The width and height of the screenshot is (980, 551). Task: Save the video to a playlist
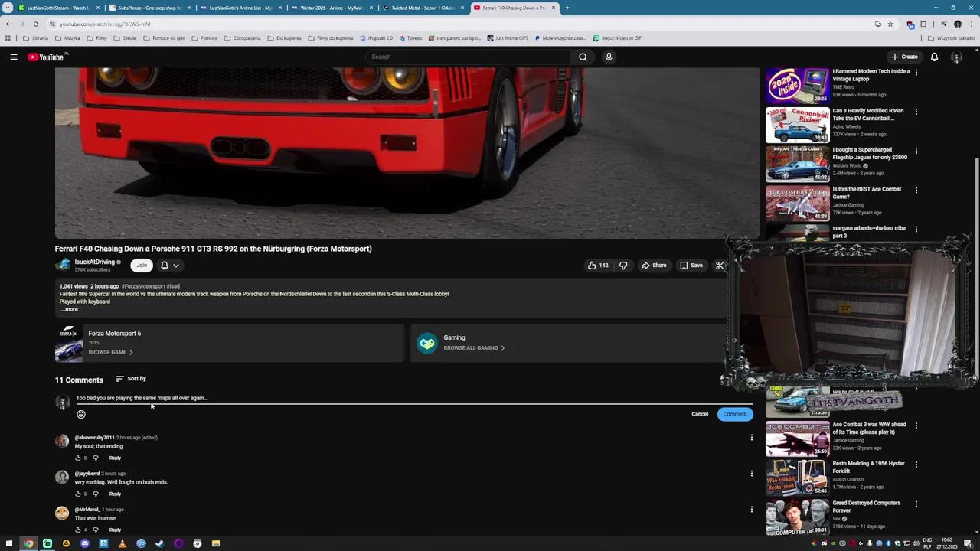point(691,266)
